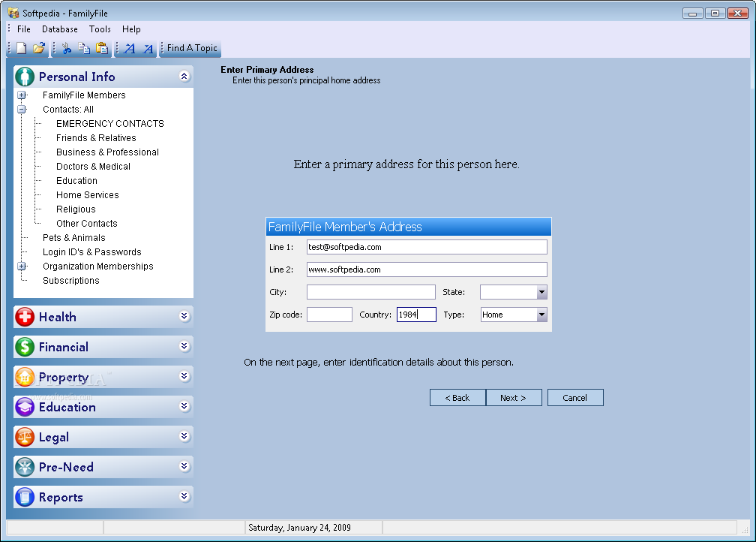Select FamilyFile Members tree label
The height and width of the screenshot is (542, 756).
coord(84,95)
